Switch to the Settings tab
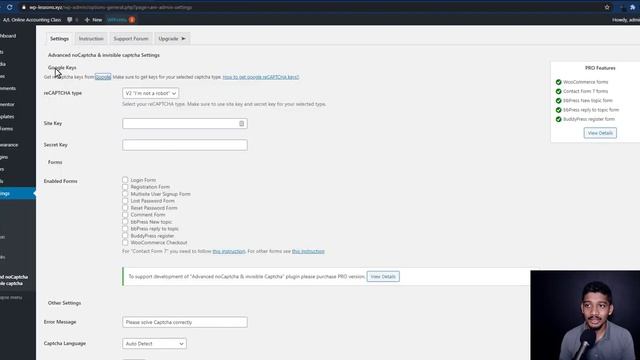This screenshot has width=640, height=360. [x=59, y=38]
